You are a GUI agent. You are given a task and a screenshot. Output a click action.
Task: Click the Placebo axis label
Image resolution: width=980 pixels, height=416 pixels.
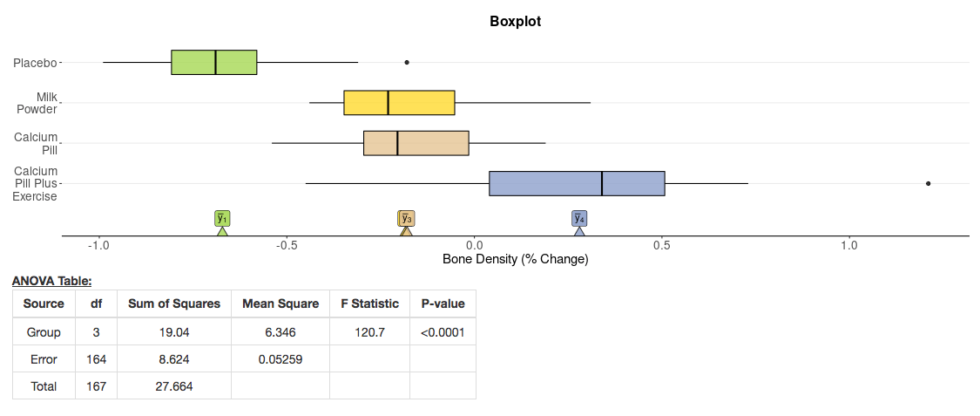(35, 63)
